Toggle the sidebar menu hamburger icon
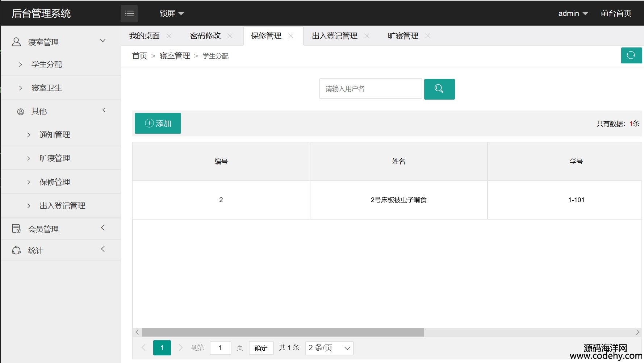 point(129,14)
